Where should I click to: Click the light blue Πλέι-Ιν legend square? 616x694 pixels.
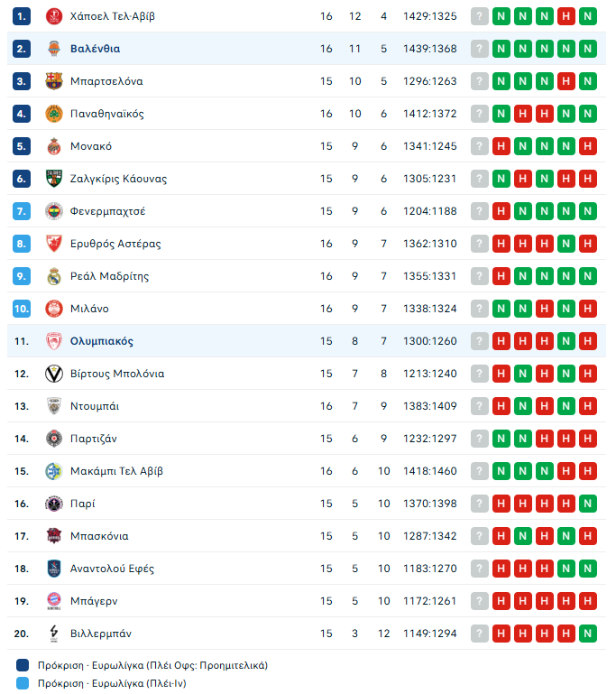click(23, 684)
